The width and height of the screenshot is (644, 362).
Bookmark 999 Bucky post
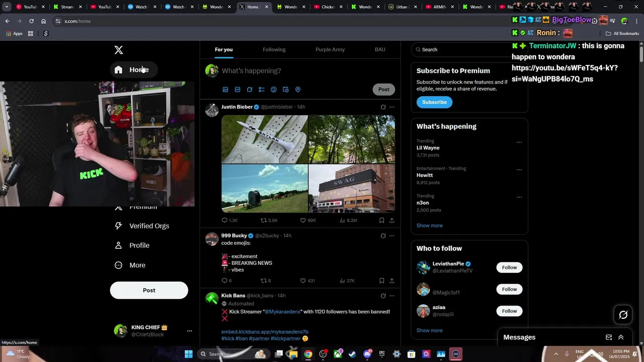382,281
